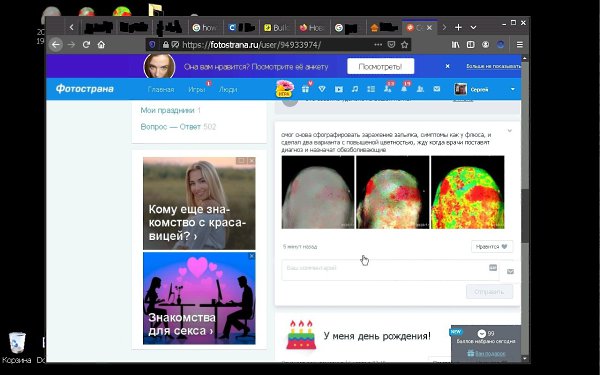600x375 pixels.
Task: Open the music note icon in the header
Action: (x=355, y=89)
